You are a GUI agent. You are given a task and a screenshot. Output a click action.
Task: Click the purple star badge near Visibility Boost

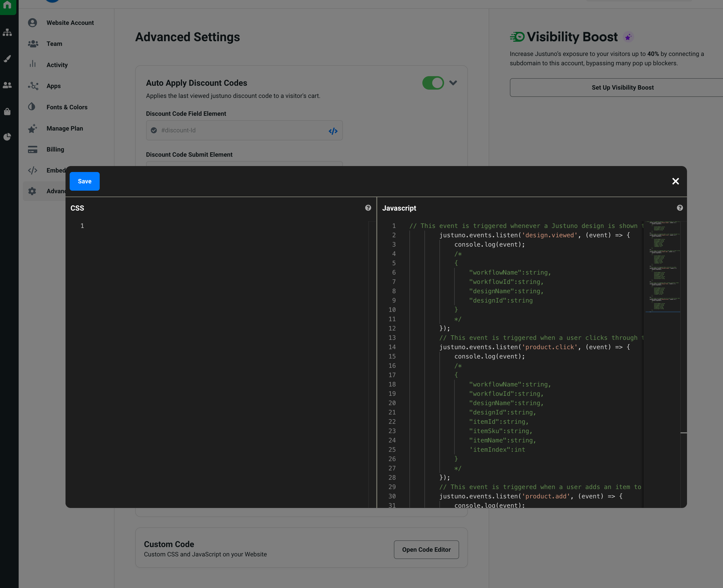[628, 37]
